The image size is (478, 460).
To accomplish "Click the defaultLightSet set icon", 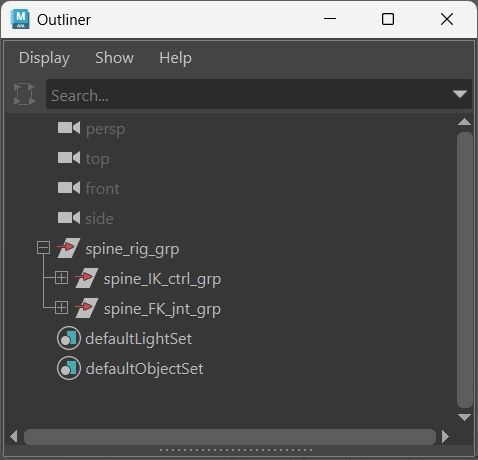I will pyautogui.click(x=69, y=338).
